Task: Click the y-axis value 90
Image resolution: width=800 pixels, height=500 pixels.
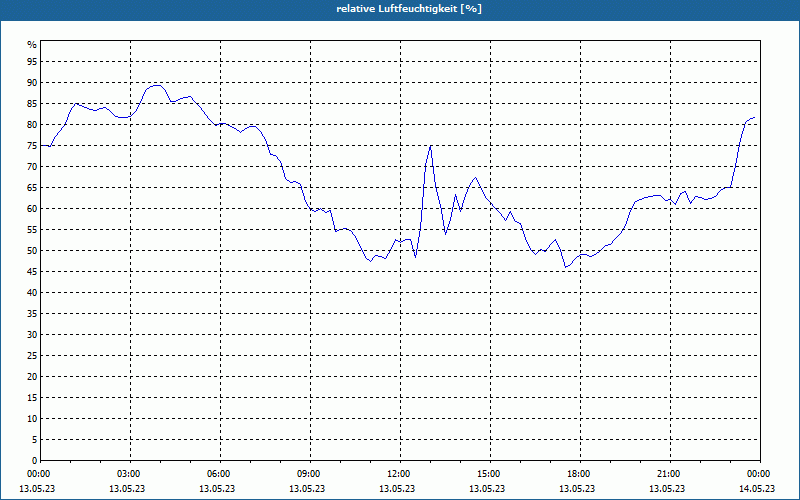Action: pos(32,83)
